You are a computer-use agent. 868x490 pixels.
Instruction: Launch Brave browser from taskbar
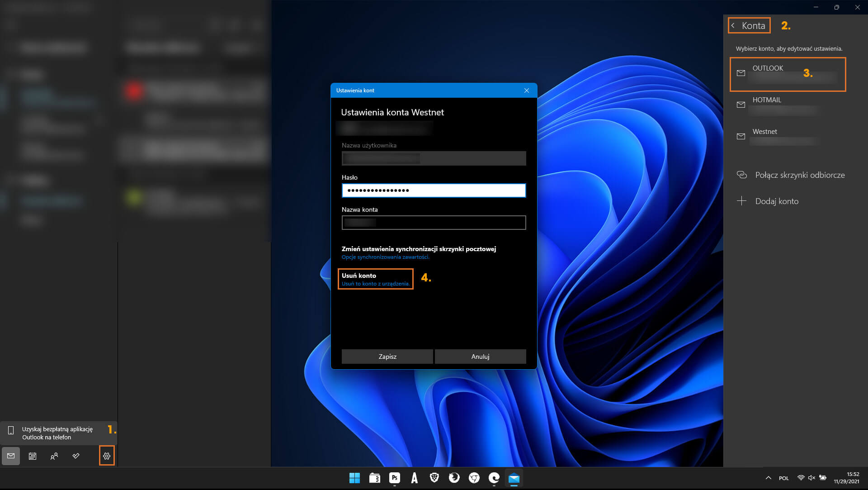tap(434, 478)
